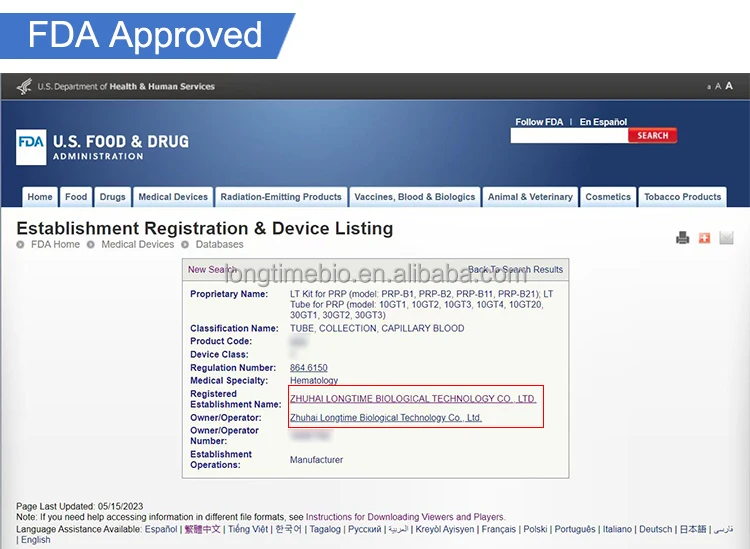Open ZHUHAI LONGTIME registered establishment link
This screenshot has width=750, height=549.
coord(413,399)
